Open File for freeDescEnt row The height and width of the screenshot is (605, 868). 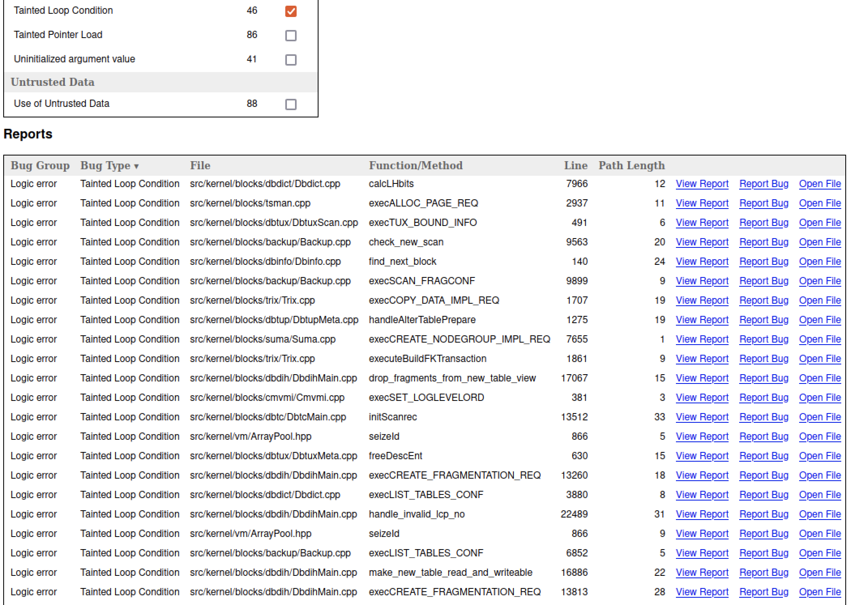click(x=819, y=456)
